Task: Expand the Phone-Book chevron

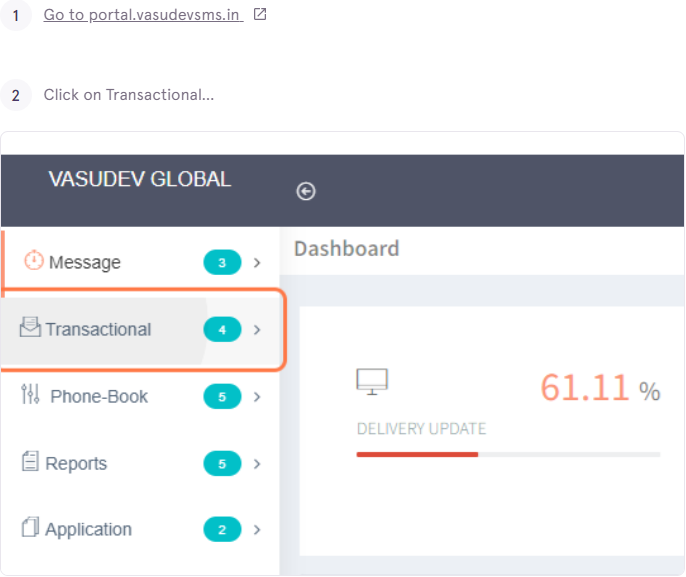Action: pyautogui.click(x=257, y=397)
